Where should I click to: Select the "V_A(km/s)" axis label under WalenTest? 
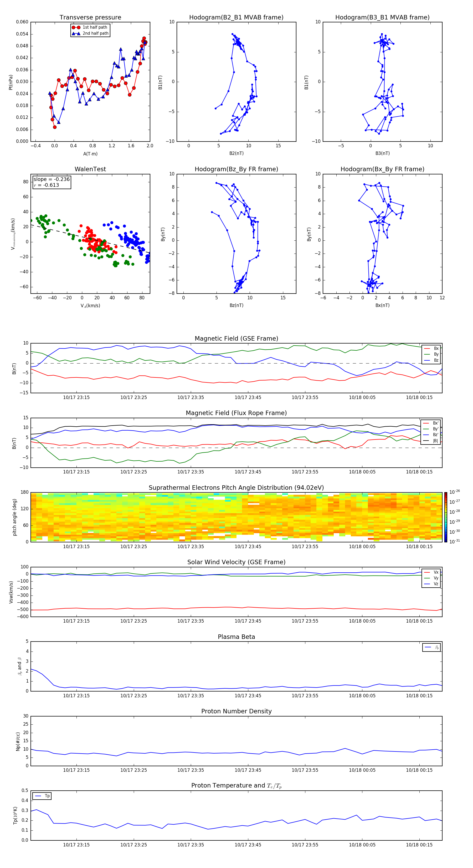click(x=90, y=306)
